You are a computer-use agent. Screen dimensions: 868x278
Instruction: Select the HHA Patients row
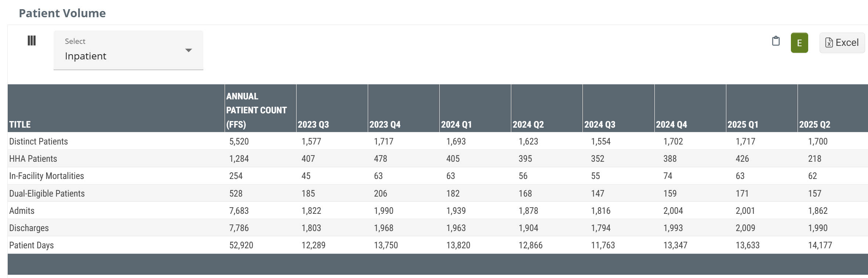click(x=33, y=158)
